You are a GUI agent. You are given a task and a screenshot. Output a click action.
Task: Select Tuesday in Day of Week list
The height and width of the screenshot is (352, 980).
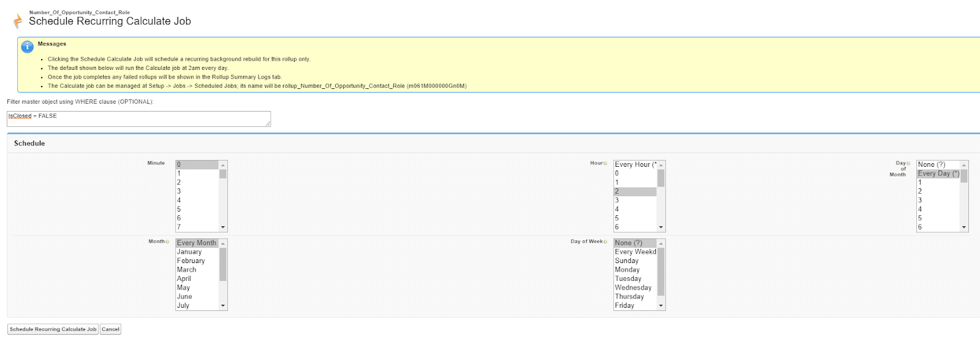(635, 278)
